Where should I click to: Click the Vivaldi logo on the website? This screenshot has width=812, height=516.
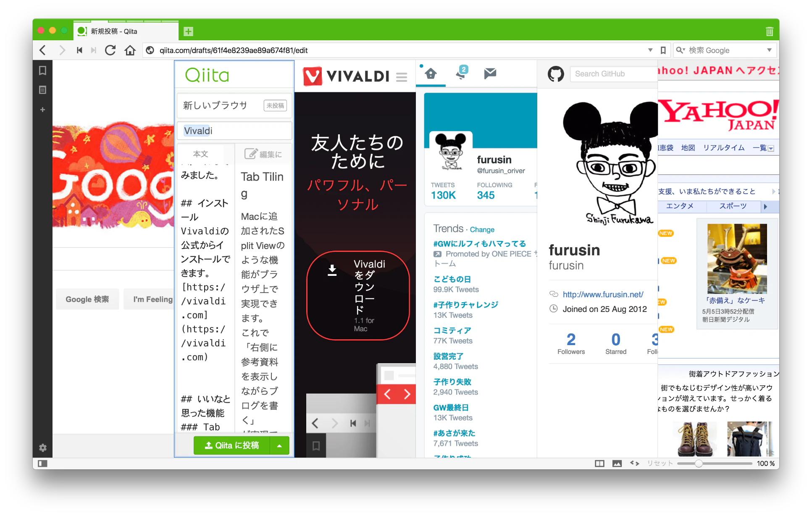(x=347, y=76)
